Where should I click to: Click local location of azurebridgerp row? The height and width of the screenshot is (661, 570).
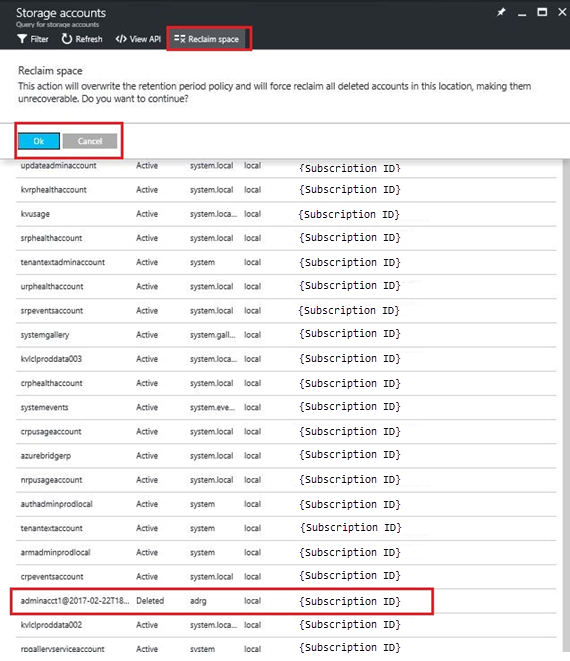[x=253, y=456]
